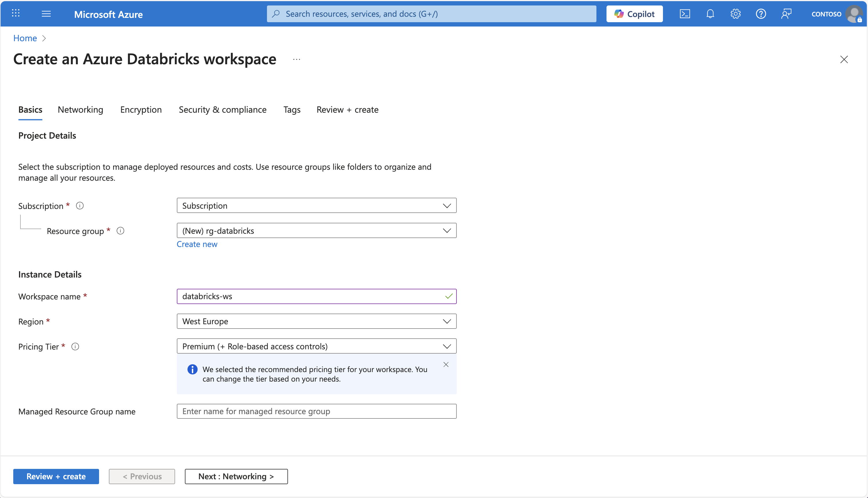
Task: Open the feedback icon next to help
Action: [786, 14]
